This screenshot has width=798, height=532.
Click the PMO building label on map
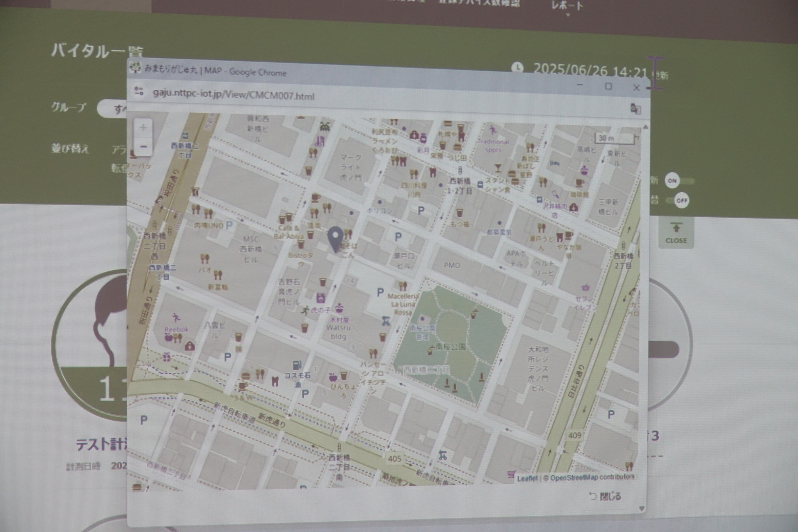[452, 265]
